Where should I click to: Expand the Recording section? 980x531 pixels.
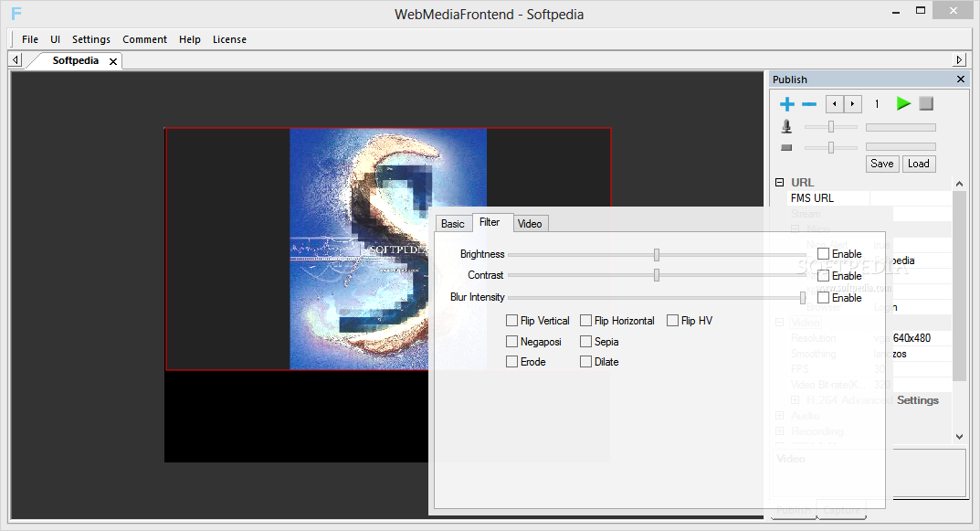[x=779, y=431]
